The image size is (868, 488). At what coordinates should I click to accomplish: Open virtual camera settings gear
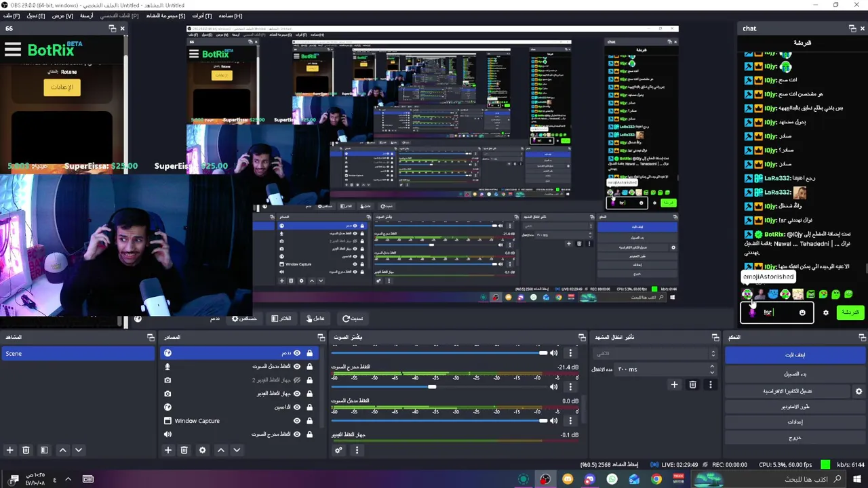pos(859,391)
